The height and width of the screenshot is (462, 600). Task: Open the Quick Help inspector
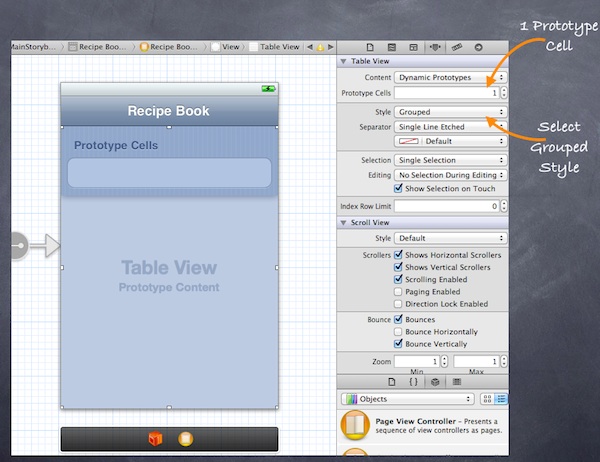click(x=390, y=47)
